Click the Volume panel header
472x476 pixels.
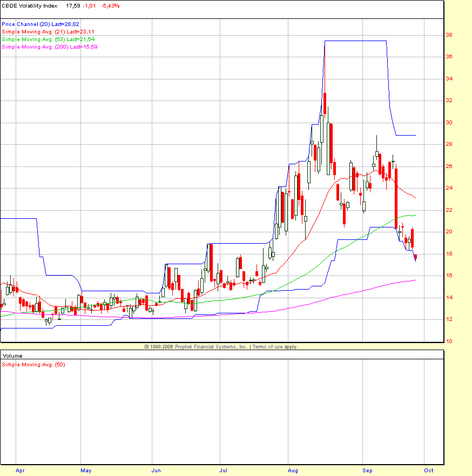12,356
